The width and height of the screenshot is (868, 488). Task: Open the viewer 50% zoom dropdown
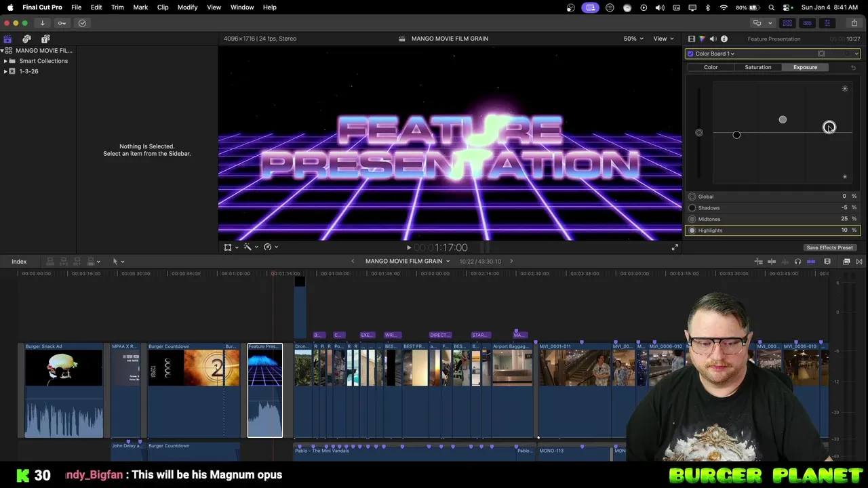(633, 39)
